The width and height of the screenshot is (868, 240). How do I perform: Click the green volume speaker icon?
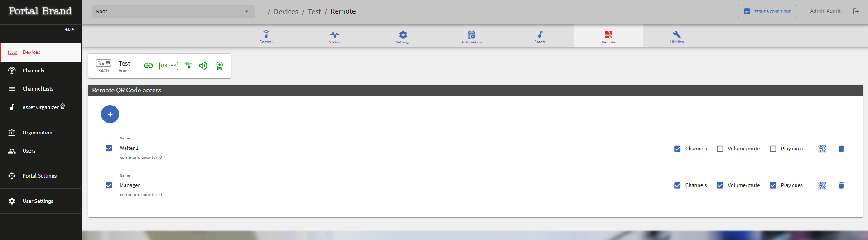[x=203, y=66]
